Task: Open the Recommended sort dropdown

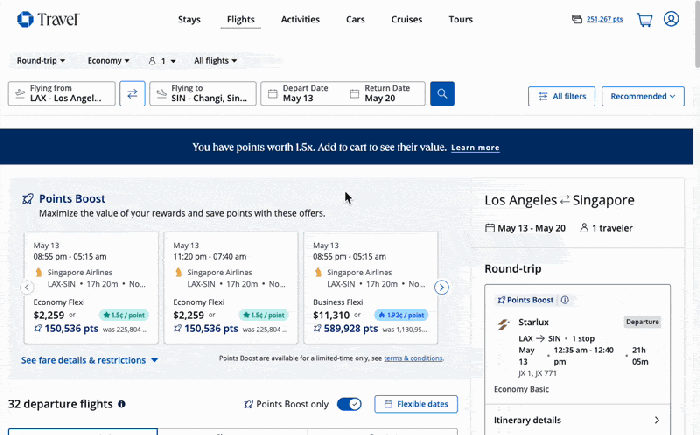Action: coord(643,96)
